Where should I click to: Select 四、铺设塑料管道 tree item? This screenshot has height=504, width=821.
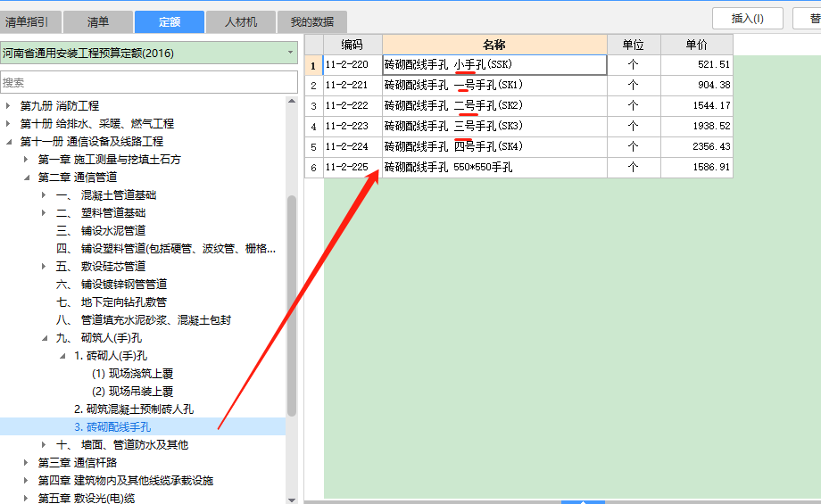(165, 249)
